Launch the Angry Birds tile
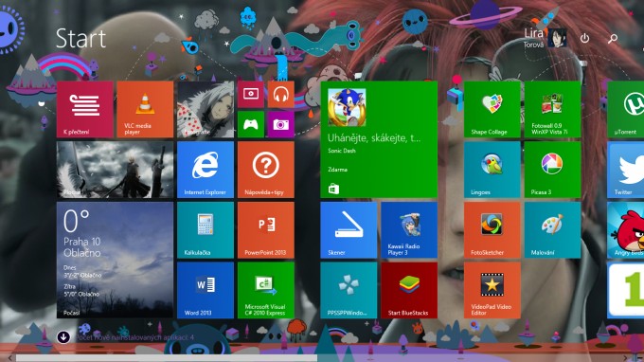The height and width of the screenshot is (362, 644). tap(625, 230)
